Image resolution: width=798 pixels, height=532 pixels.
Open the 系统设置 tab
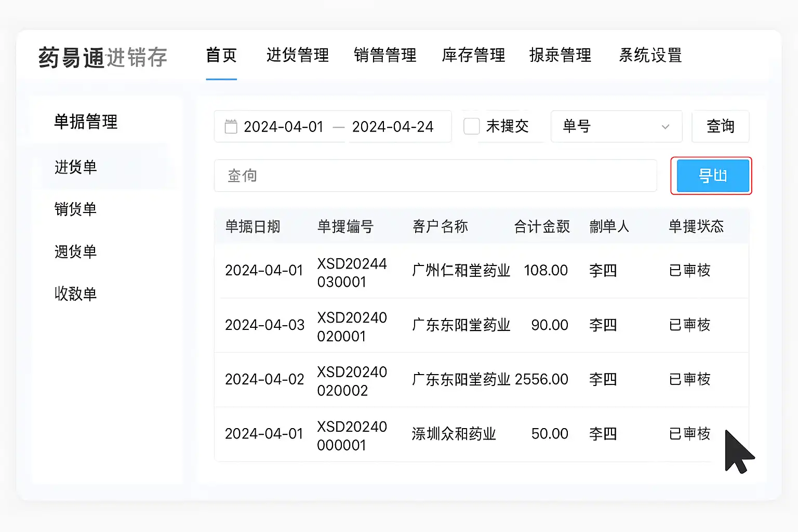[x=650, y=55]
